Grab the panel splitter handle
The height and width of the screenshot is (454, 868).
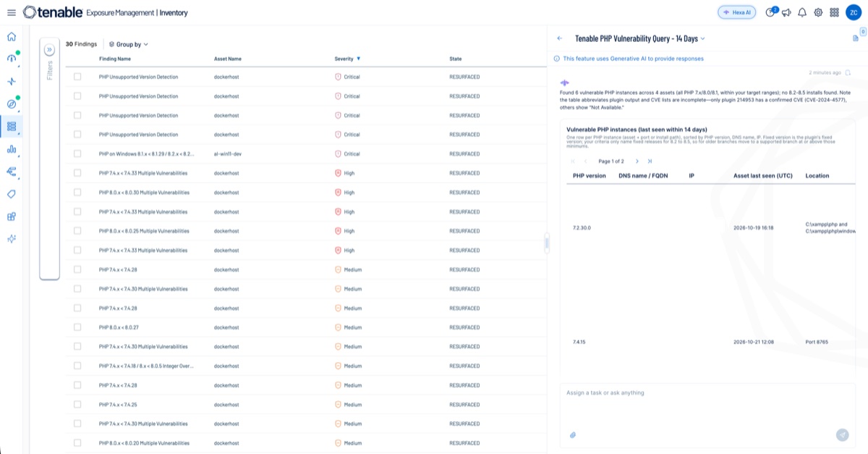click(547, 245)
